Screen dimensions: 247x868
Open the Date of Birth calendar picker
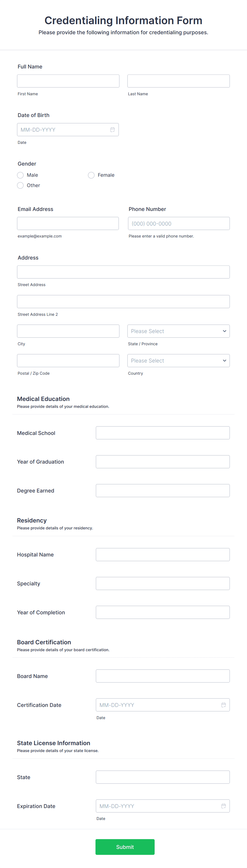coord(112,129)
